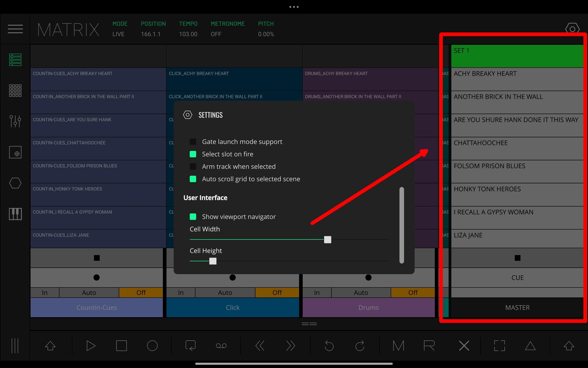Toggle the overdub tape icon

pyautogui.click(x=221, y=346)
